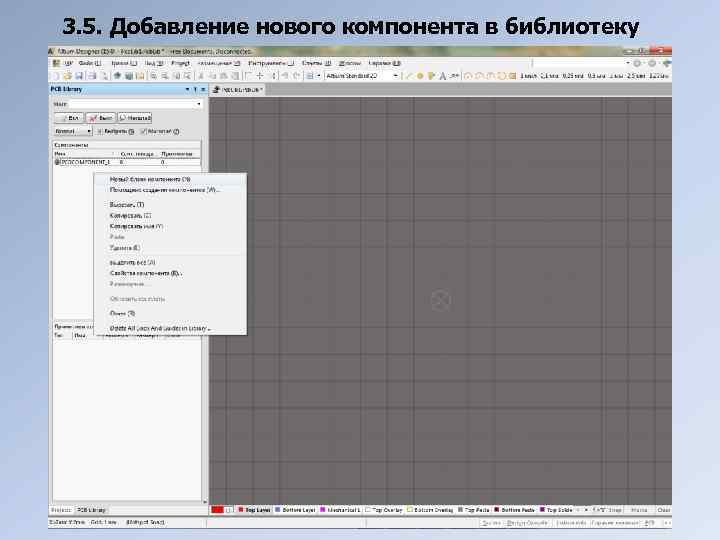
Task: Switch to the Top Layer tab
Action: 254,510
